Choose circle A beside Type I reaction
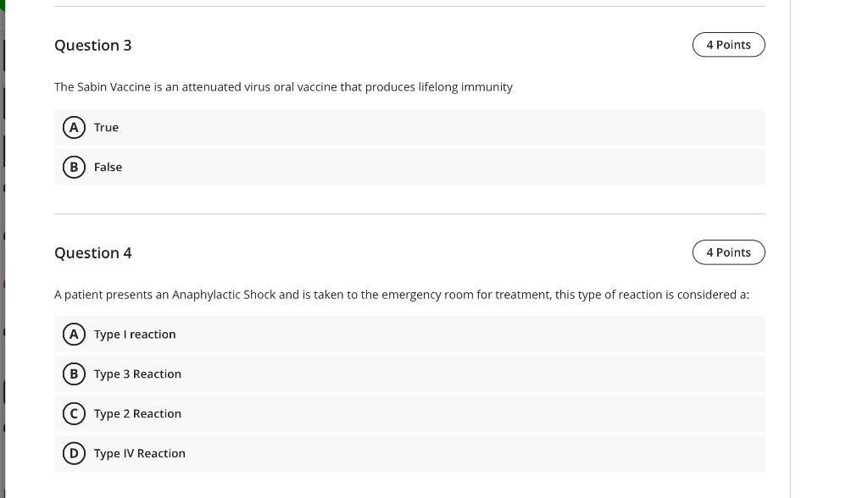 [x=74, y=335]
